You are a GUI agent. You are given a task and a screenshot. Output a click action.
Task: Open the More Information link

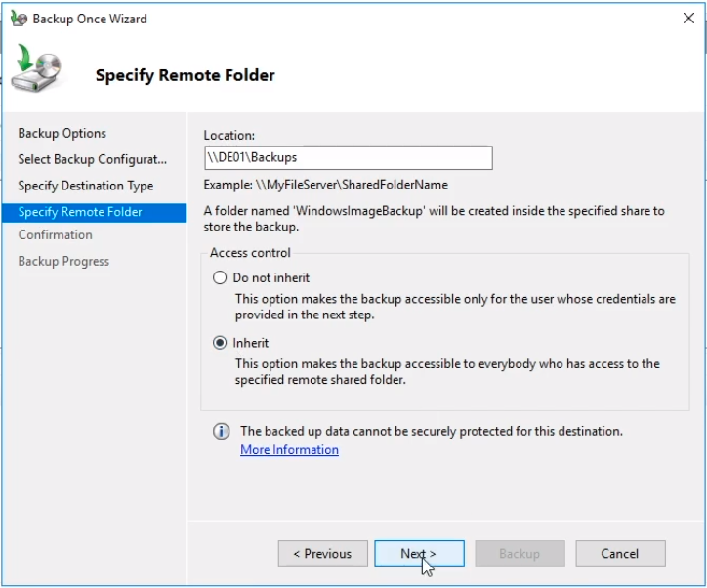coord(289,450)
